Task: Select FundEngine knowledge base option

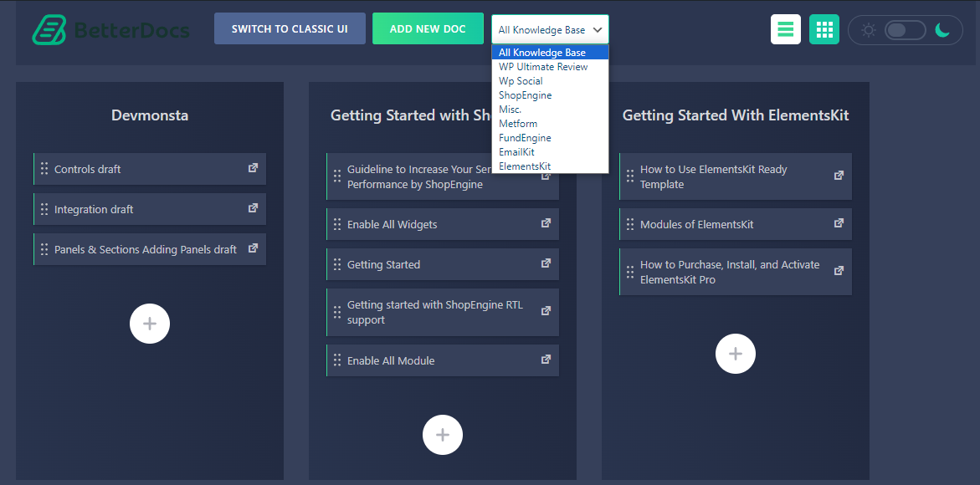Action: click(550, 138)
